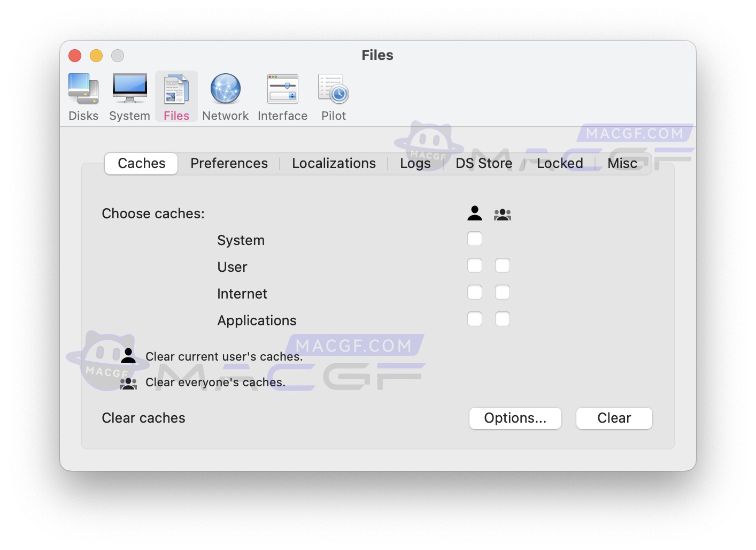Click the everyone group column header icon
Viewport: 756px width, 550px height.
pyautogui.click(x=502, y=214)
